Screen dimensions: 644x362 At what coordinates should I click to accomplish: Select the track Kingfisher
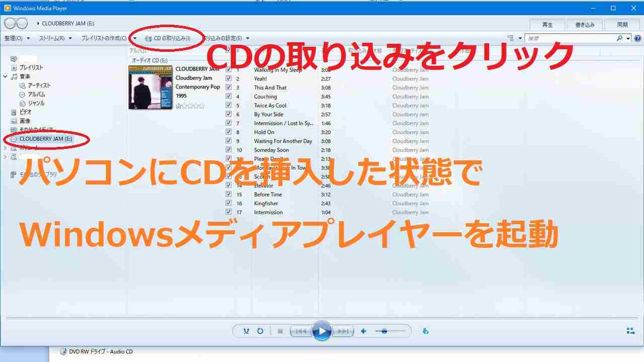click(x=266, y=204)
